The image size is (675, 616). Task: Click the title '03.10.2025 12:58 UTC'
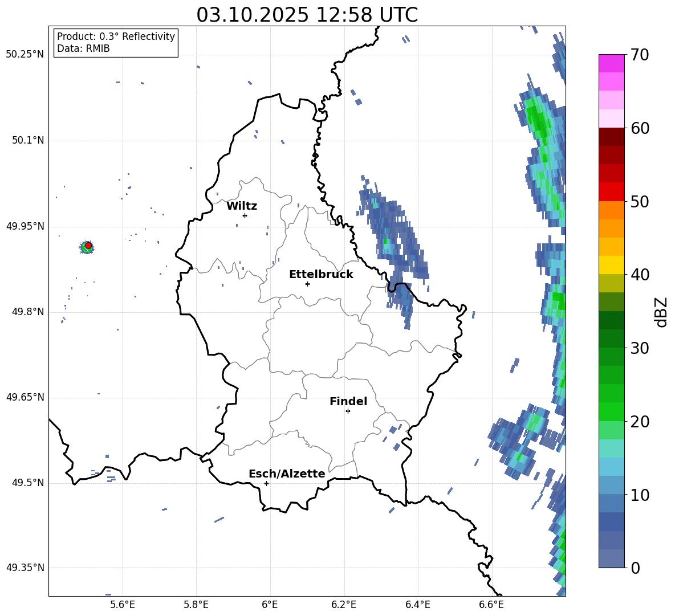coord(307,15)
